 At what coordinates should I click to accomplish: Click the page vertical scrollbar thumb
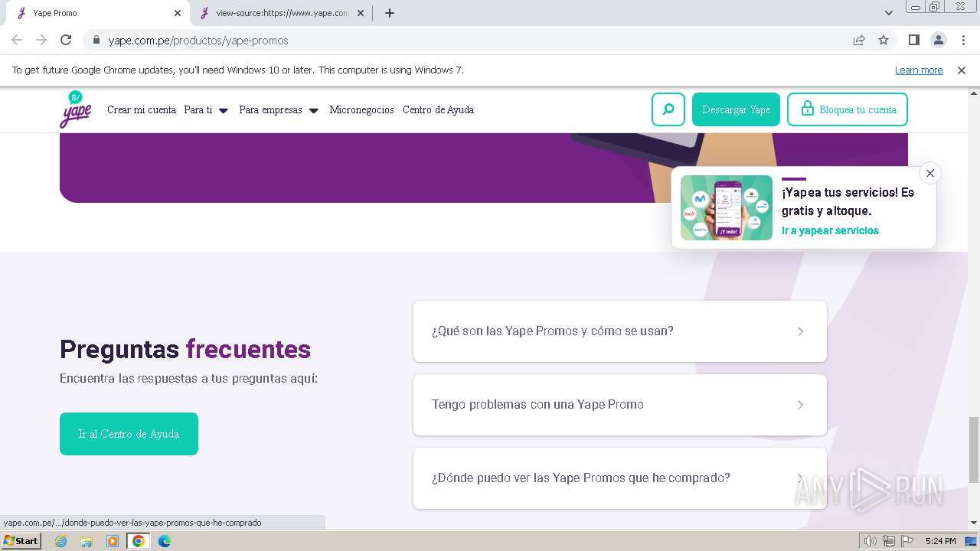pos(973,449)
